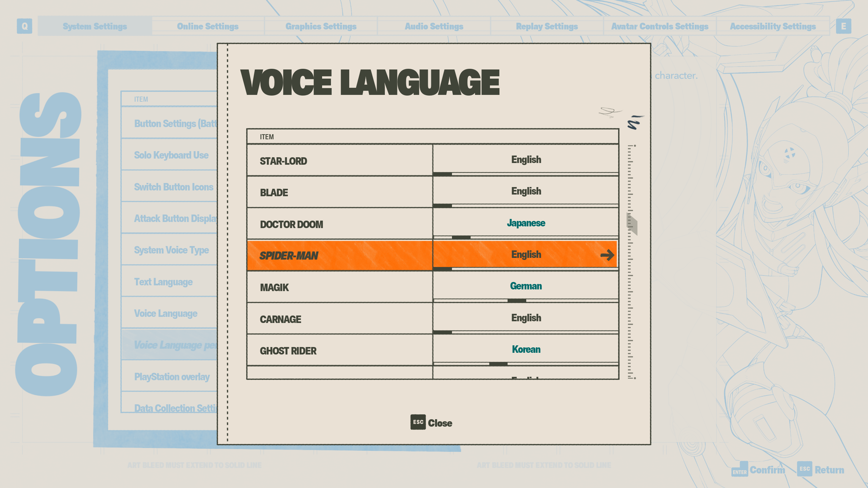Select Voice Language per character option
This screenshot has width=868, height=488.
click(x=170, y=345)
